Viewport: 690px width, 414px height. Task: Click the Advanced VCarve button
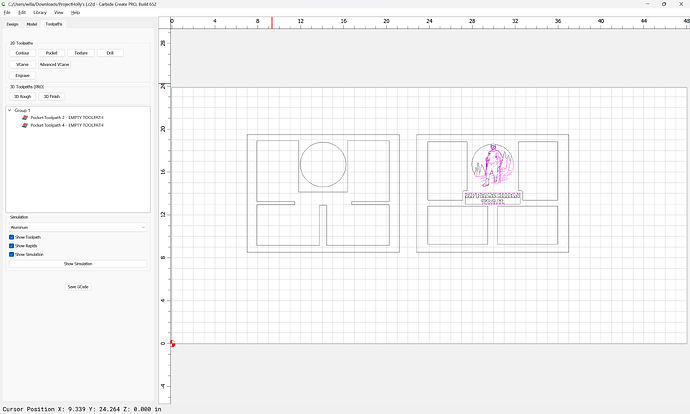(55, 64)
